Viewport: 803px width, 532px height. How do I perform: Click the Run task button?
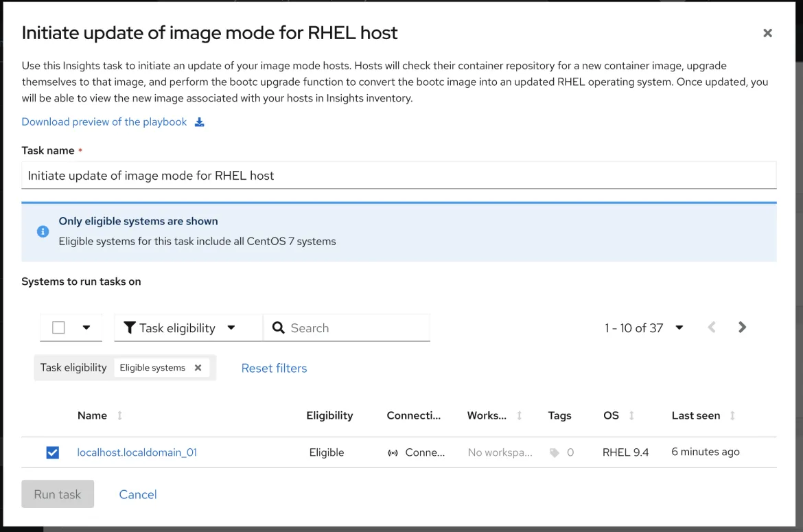(x=58, y=494)
